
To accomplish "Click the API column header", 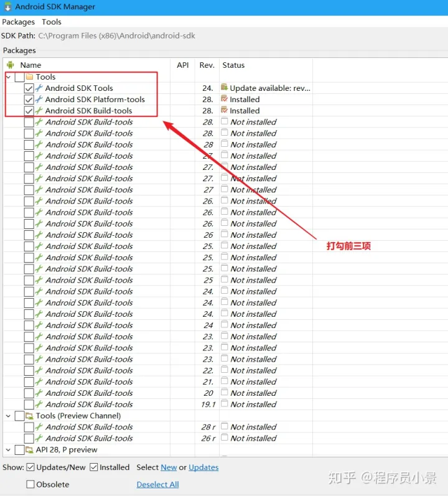I will (x=183, y=65).
